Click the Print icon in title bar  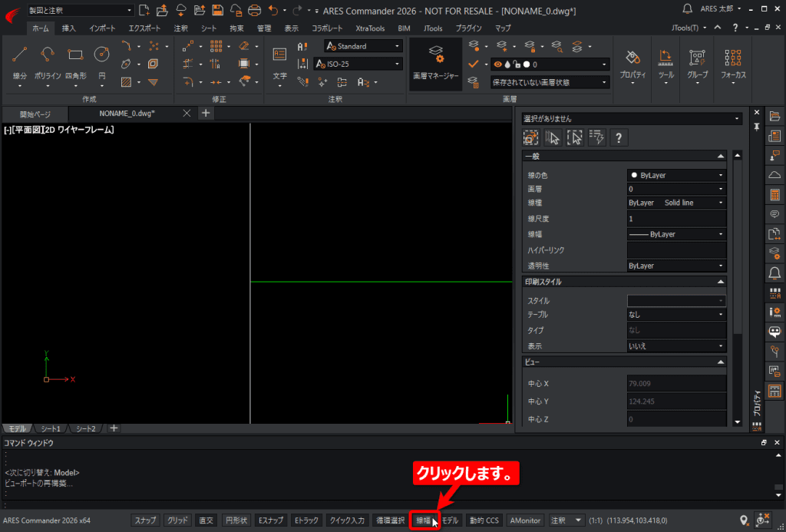point(255,9)
